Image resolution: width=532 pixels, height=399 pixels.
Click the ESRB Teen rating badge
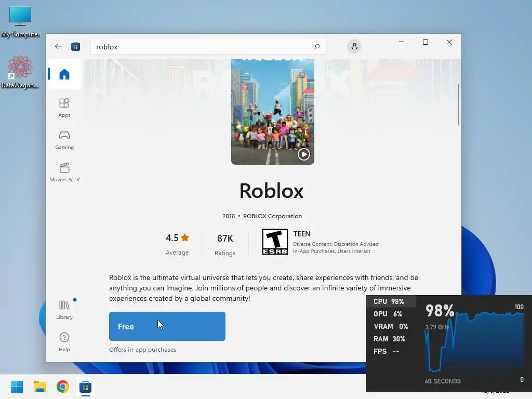[275, 242]
